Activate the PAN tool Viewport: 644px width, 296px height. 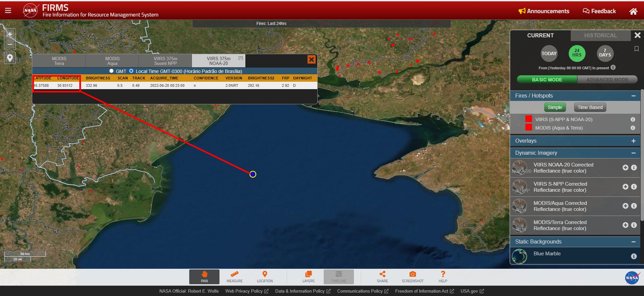[x=204, y=277]
